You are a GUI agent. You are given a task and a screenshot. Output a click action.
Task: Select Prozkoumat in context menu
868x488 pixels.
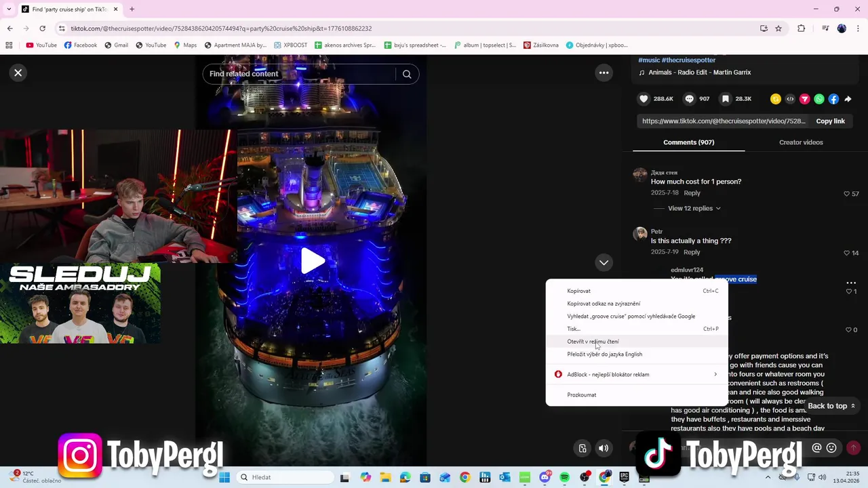pos(637,394)
